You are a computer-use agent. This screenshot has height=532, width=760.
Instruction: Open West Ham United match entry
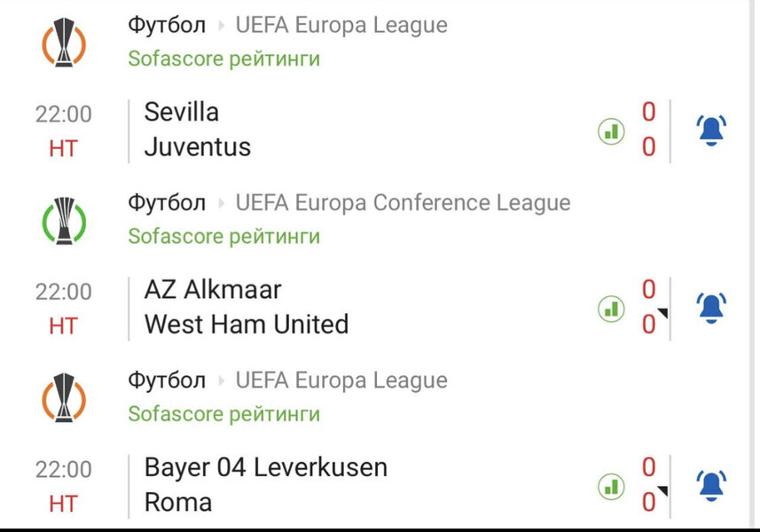tap(247, 325)
